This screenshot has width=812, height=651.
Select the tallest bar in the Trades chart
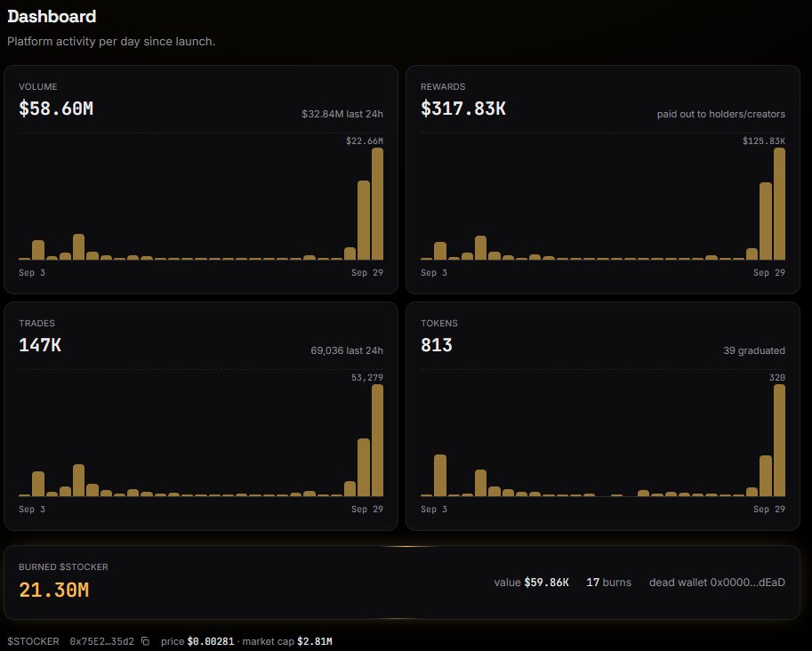tap(377, 440)
